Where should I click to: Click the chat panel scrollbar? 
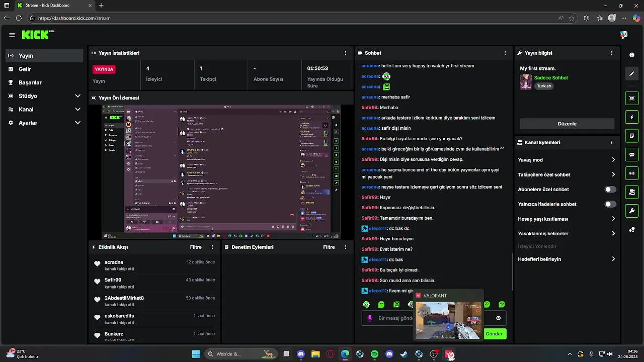(x=512, y=271)
